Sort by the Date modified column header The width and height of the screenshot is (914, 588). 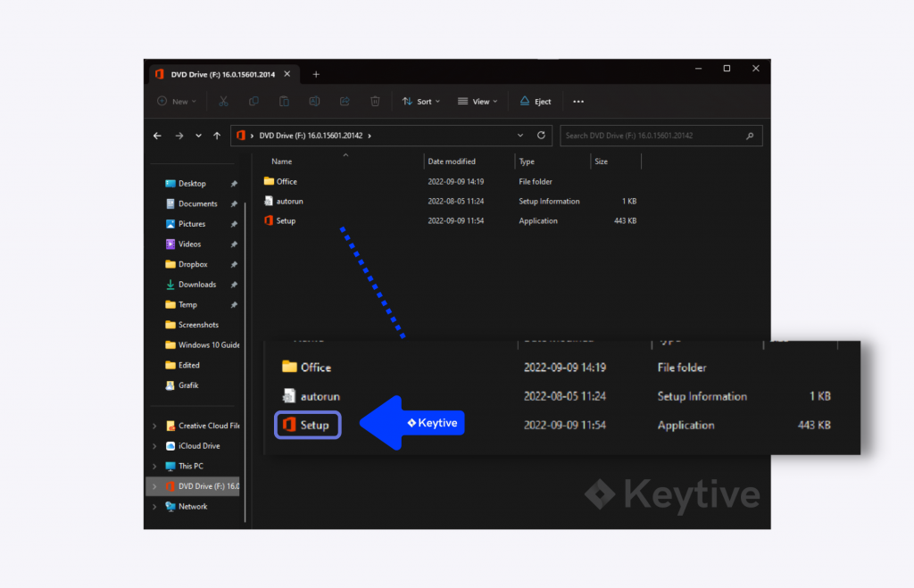(452, 161)
